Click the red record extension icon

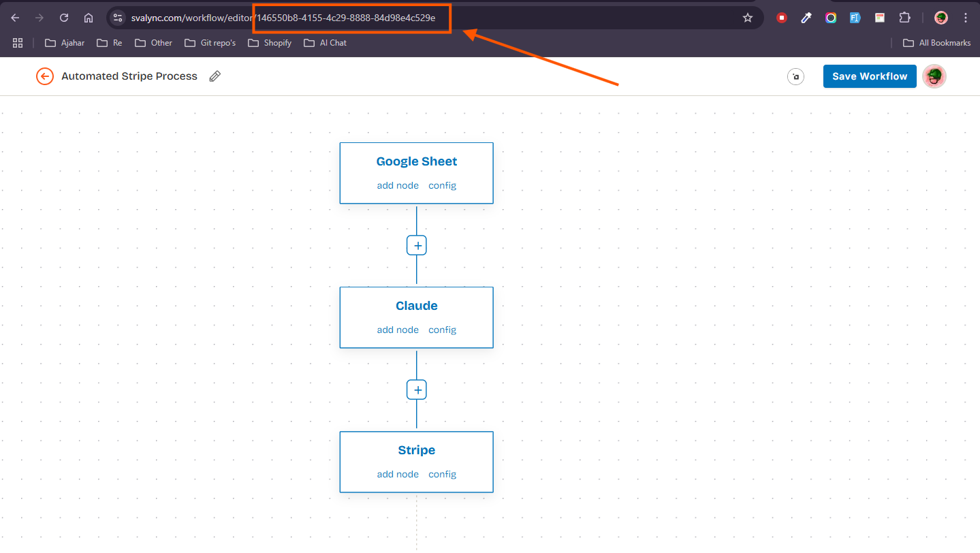[x=782, y=18]
